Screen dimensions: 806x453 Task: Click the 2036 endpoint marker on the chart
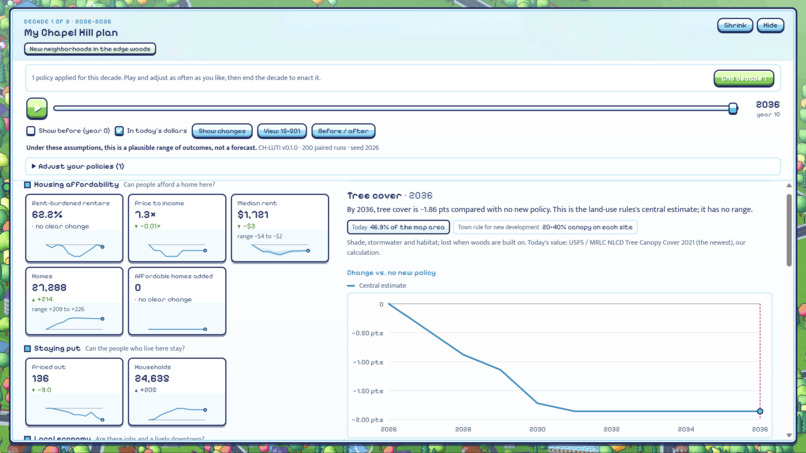(x=760, y=411)
